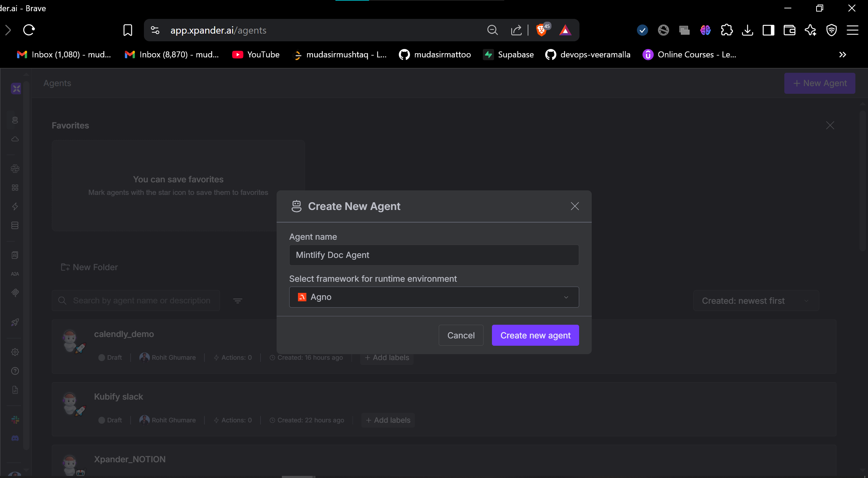Viewport: 868px width, 478px height.
Task: Open Brave main hamburger menu
Action: tap(853, 30)
